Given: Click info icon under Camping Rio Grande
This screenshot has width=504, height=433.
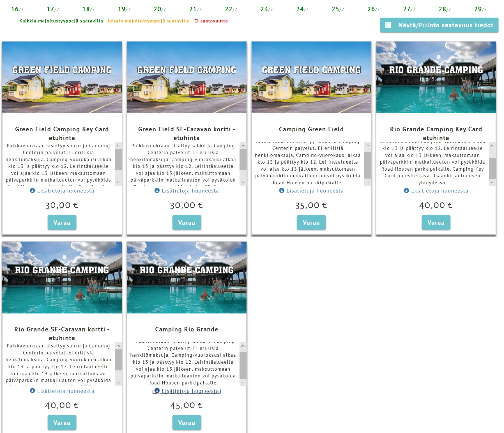Looking at the screenshot, I should [157, 391].
